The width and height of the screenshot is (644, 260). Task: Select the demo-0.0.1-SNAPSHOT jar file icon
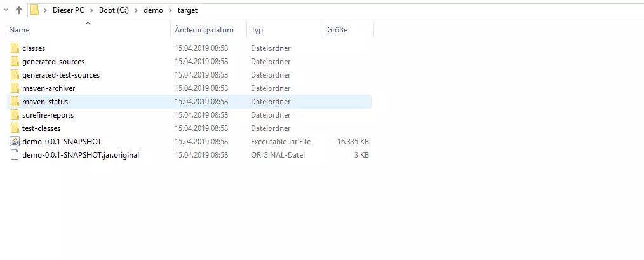pos(15,142)
